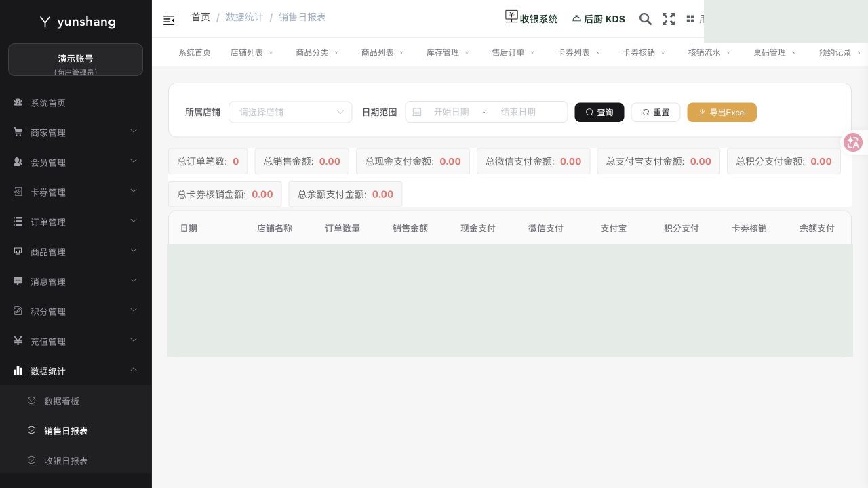Click the 积分管理 edit icon
The width and height of the screenshot is (868, 488).
18,311
